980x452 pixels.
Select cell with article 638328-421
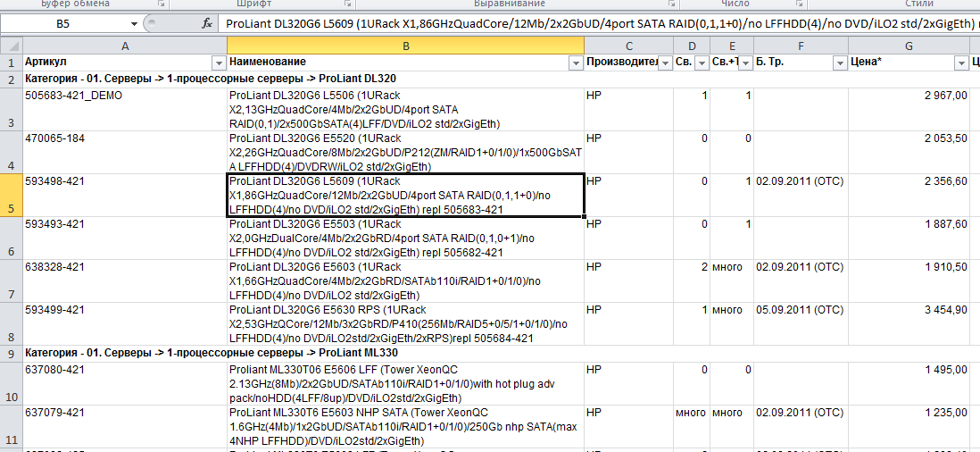click(x=125, y=281)
